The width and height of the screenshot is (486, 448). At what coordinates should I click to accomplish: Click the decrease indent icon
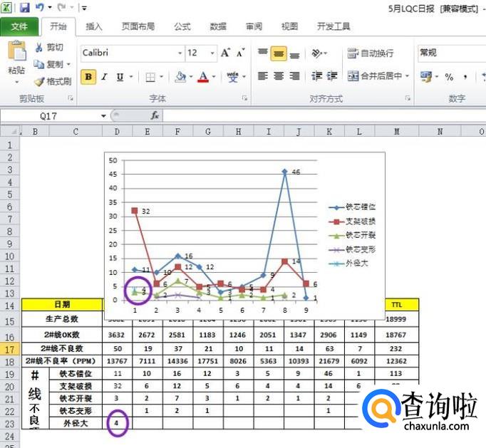pos(316,76)
